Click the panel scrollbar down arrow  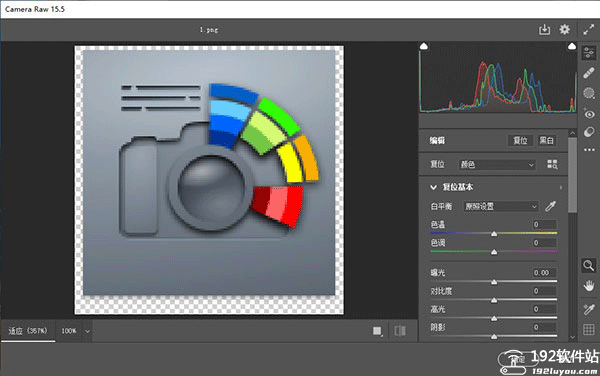pyautogui.click(x=572, y=337)
